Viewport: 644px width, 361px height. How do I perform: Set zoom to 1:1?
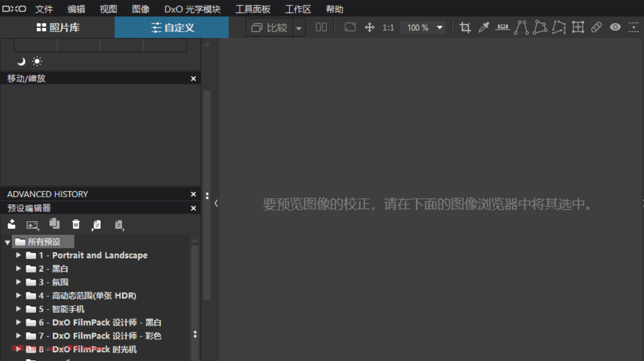388,27
